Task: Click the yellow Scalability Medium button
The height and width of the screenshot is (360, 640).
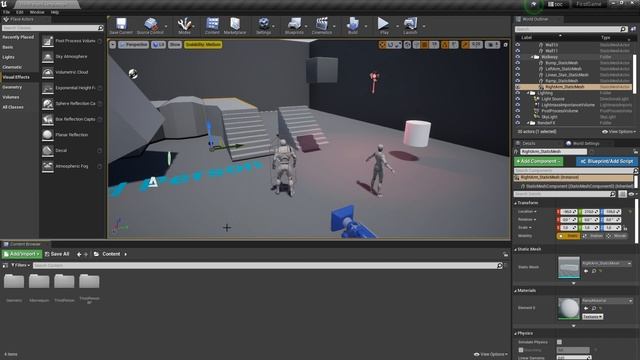Action: tap(203, 44)
